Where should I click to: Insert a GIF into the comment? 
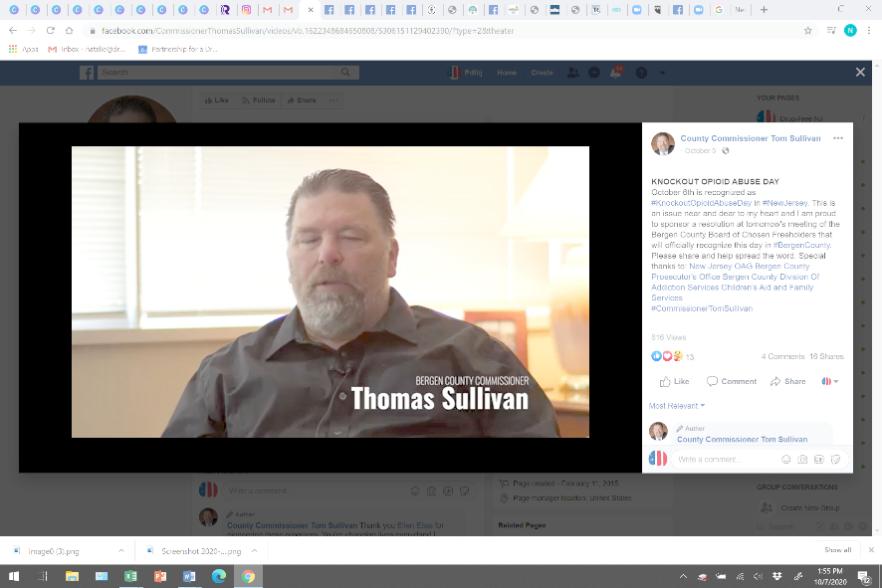pyautogui.click(x=819, y=460)
